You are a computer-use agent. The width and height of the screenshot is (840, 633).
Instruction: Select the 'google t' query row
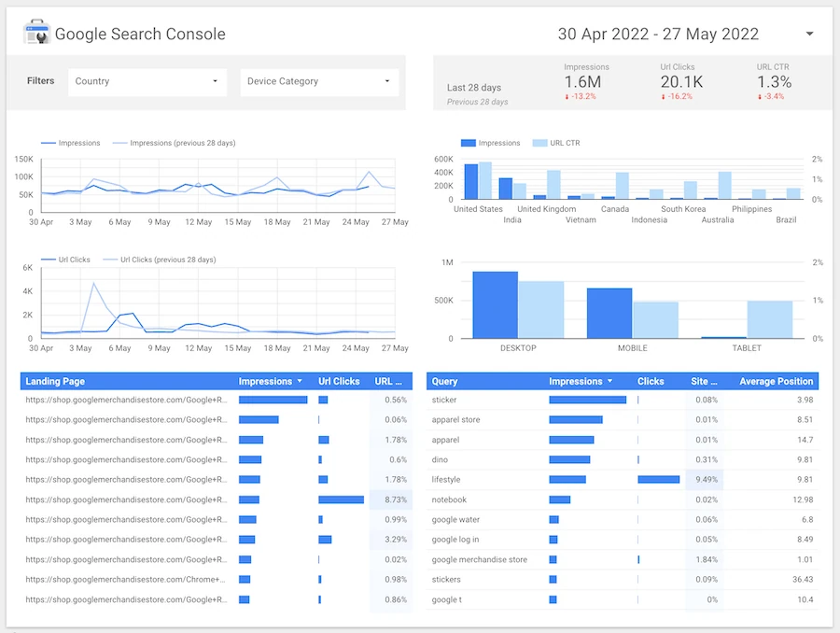pos(623,599)
